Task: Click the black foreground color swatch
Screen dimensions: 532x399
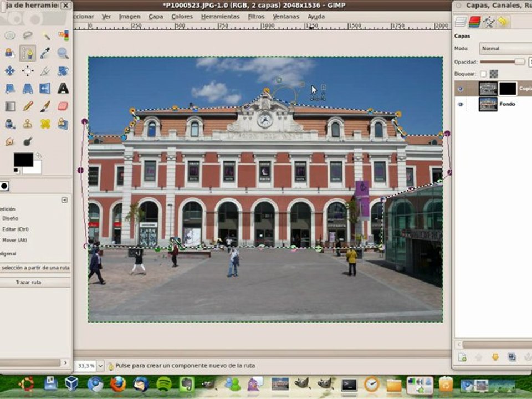Action: tap(23, 160)
